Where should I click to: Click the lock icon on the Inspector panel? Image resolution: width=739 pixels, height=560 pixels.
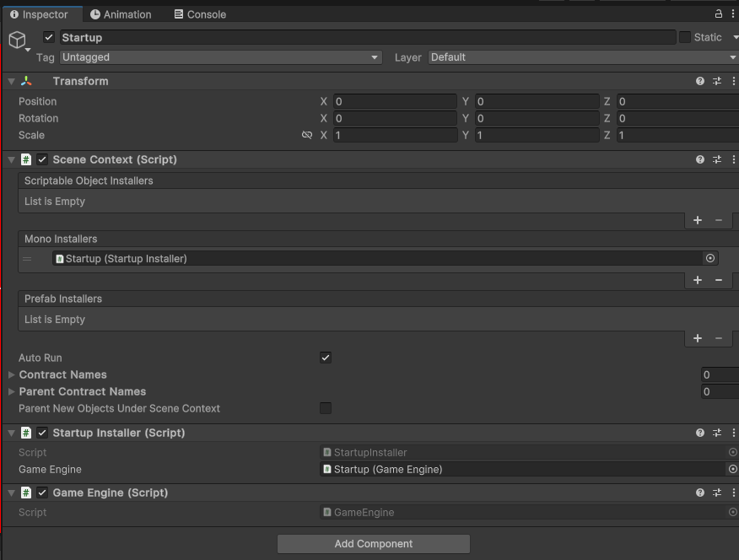(x=718, y=14)
